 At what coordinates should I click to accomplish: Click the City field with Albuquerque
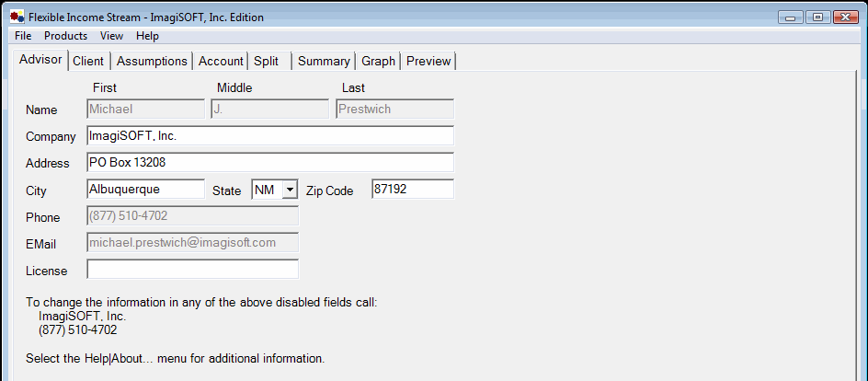pyautogui.click(x=145, y=189)
